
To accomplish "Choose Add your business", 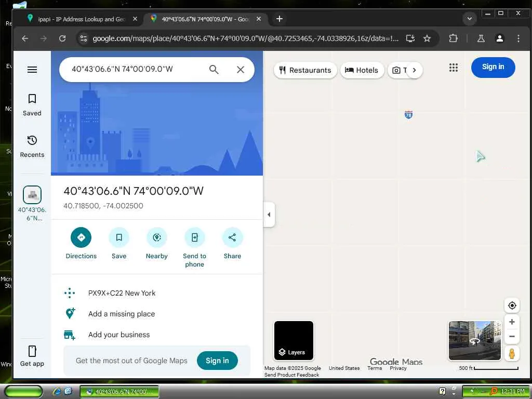I will point(119,335).
